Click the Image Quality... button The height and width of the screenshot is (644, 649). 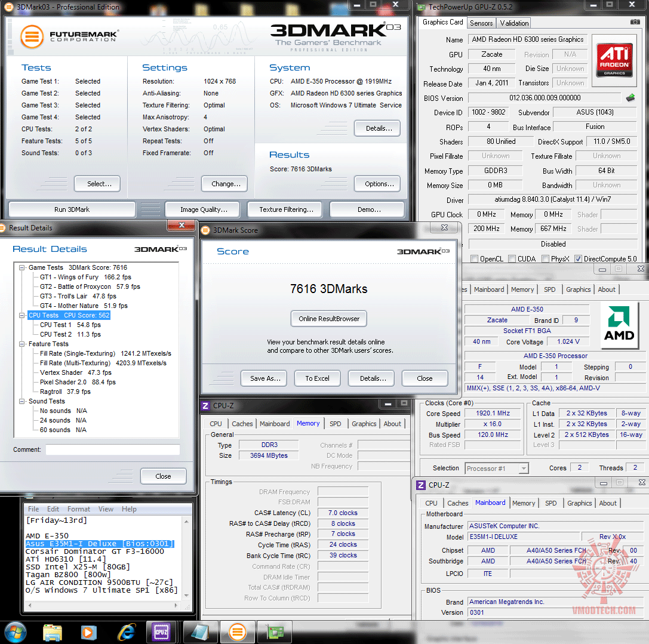pos(204,209)
